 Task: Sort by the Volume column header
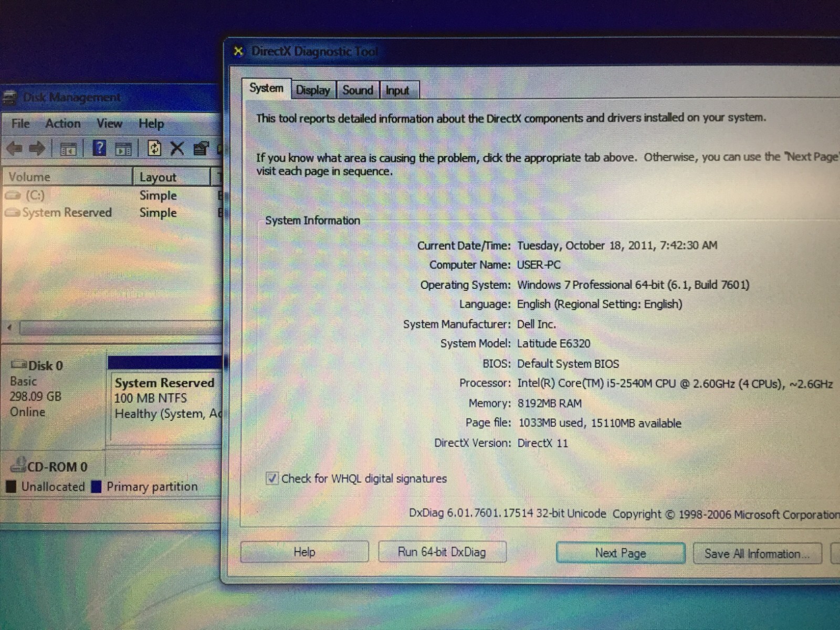pyautogui.click(x=67, y=177)
